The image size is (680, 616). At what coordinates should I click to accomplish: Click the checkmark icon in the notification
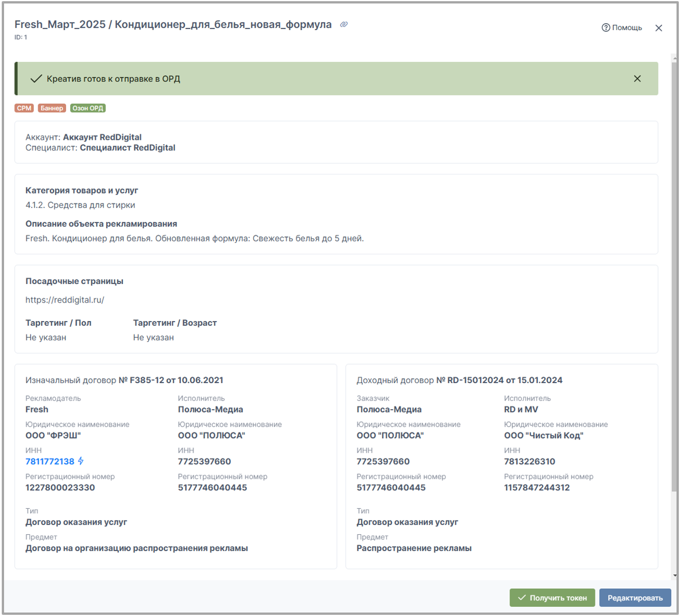[x=36, y=78]
